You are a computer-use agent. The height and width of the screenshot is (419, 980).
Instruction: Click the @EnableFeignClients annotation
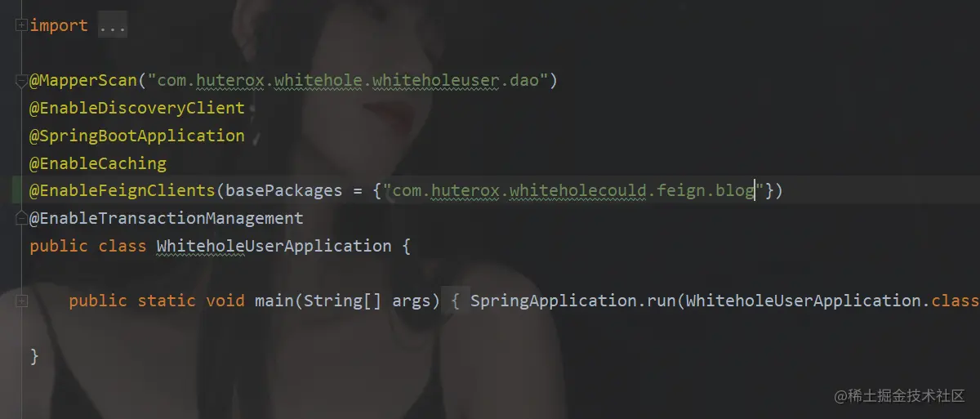point(122,190)
